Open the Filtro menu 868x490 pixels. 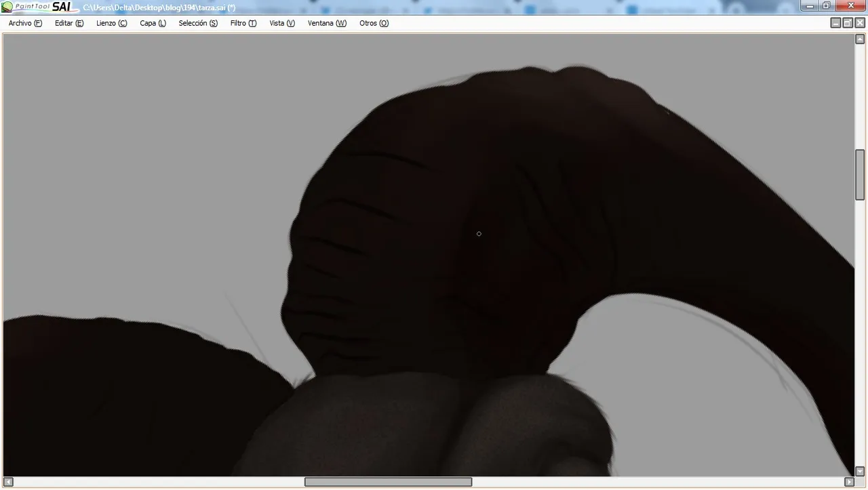pos(243,23)
